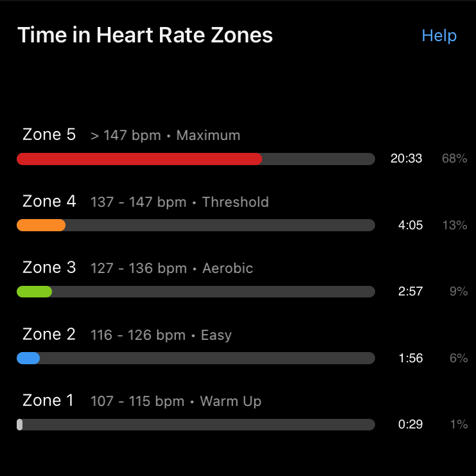The width and height of the screenshot is (476, 476).
Task: Open the Help link
Action: (x=439, y=35)
